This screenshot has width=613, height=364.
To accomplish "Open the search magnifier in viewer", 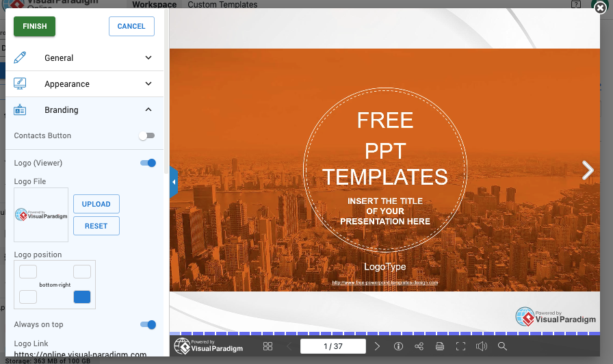I will point(502,346).
